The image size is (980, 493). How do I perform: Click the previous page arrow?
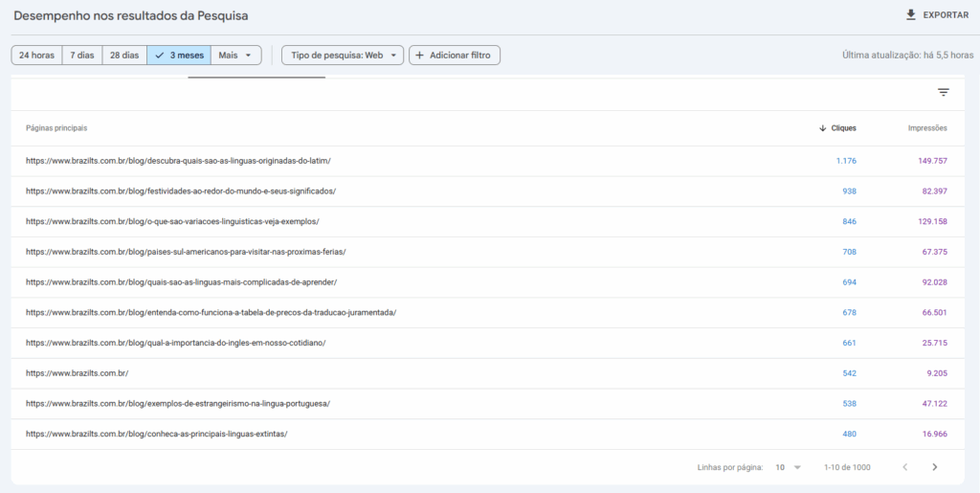point(904,467)
